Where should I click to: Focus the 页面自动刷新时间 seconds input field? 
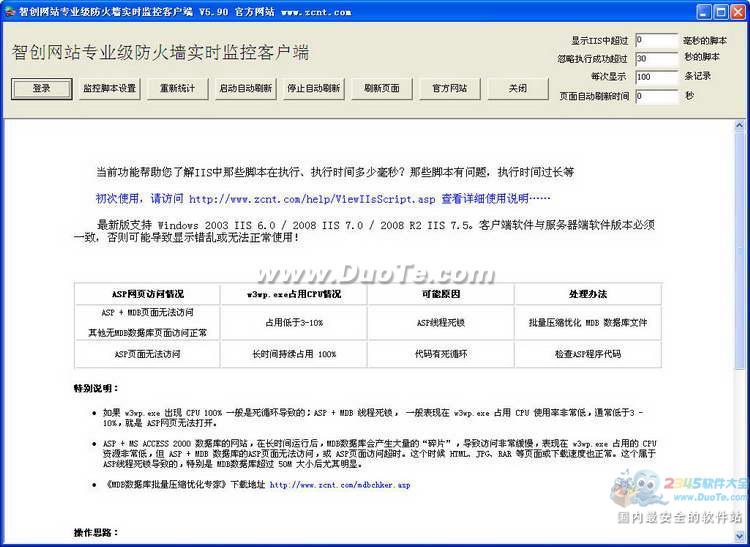click(657, 96)
